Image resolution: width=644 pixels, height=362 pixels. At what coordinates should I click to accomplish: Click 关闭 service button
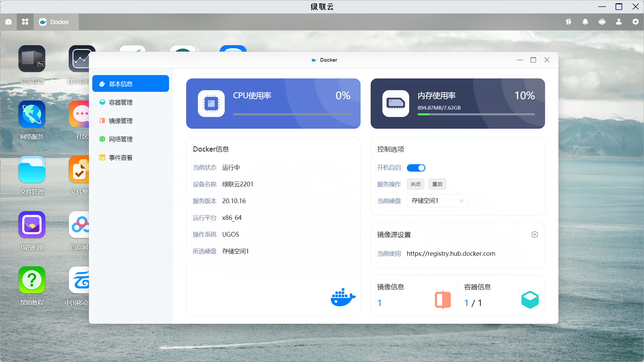(415, 184)
